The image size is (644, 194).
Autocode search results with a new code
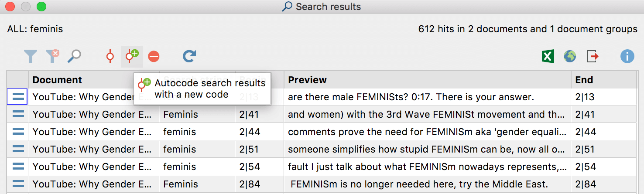[132, 56]
